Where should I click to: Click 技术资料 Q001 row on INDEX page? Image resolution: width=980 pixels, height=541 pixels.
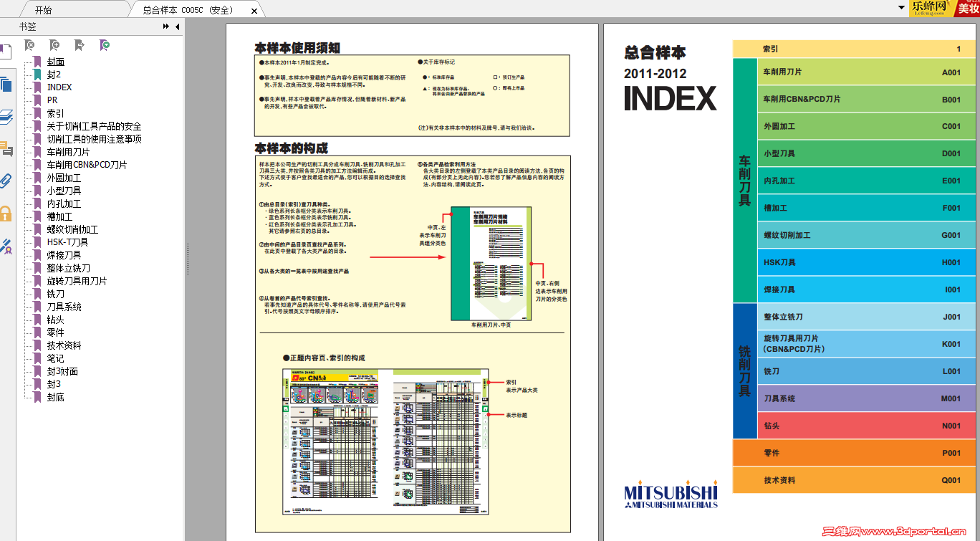854,480
